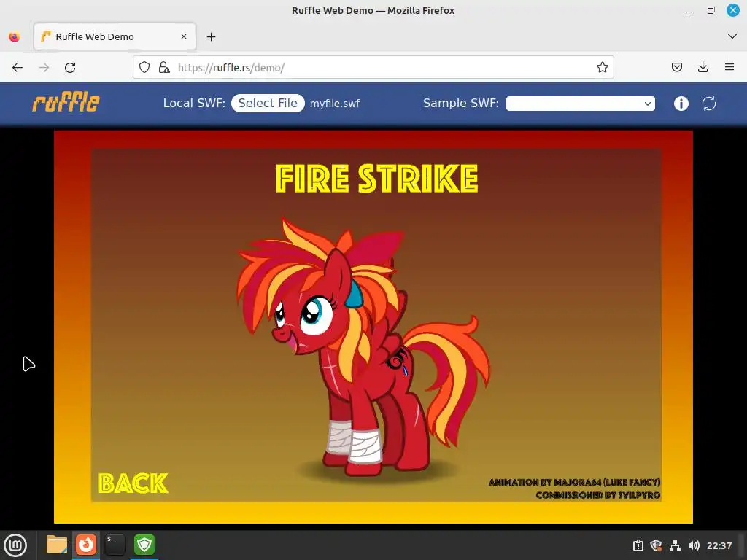Open the Firefox hamburger application menu

point(729,68)
